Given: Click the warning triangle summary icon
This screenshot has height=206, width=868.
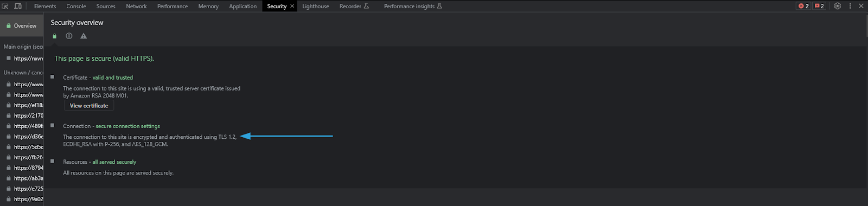Looking at the screenshot, I should tap(84, 36).
